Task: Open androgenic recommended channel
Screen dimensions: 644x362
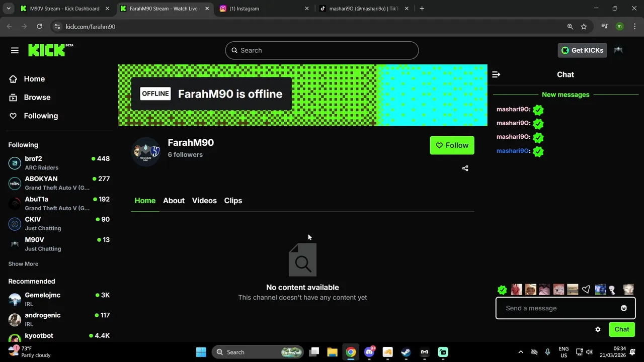Action: pyautogui.click(x=59, y=320)
